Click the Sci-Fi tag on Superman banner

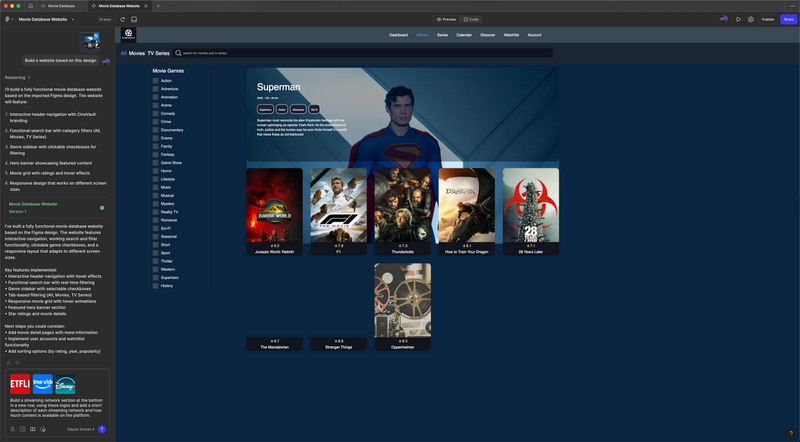pyautogui.click(x=314, y=109)
